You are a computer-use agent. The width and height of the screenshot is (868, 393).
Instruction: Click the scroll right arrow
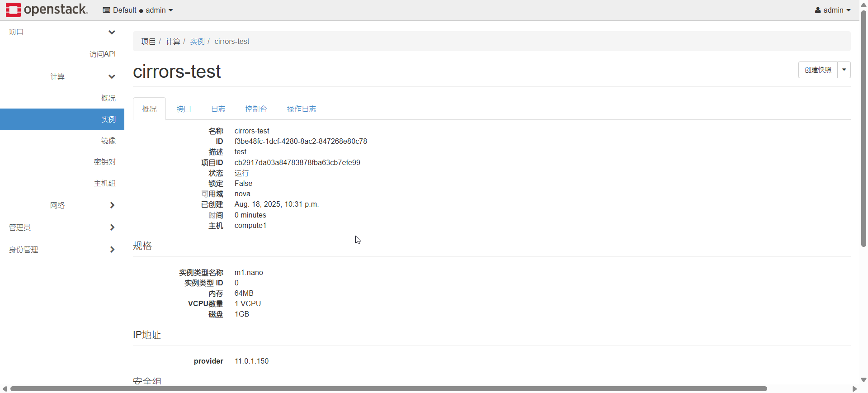[854, 389]
